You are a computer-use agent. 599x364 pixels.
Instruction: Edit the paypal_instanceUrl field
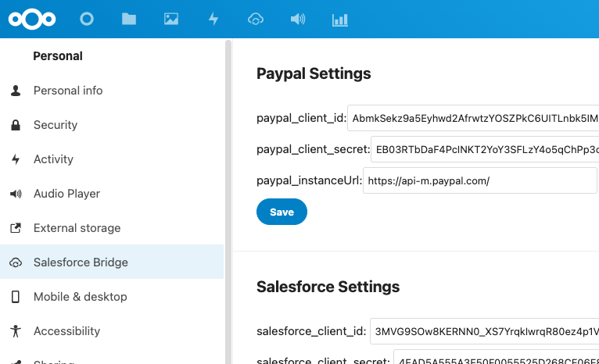tap(480, 180)
